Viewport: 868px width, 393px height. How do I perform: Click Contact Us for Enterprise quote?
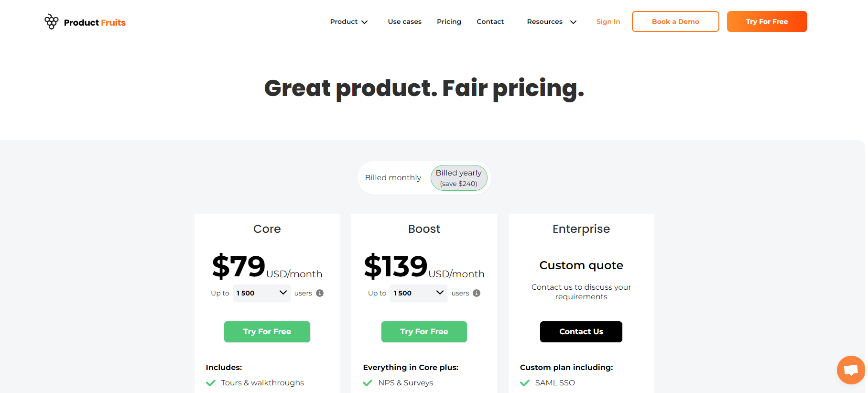coord(581,331)
